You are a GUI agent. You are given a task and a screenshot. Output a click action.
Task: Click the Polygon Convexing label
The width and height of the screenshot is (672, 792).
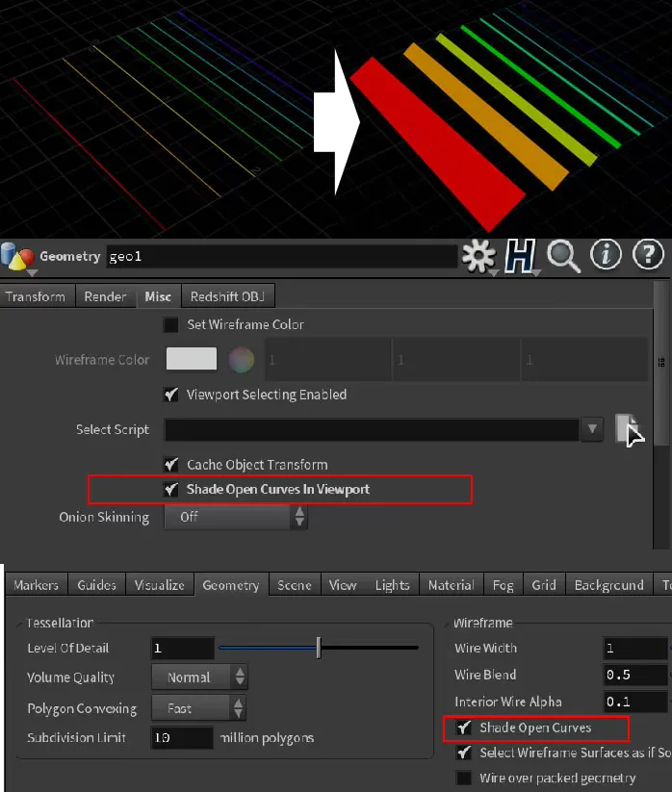coord(82,708)
